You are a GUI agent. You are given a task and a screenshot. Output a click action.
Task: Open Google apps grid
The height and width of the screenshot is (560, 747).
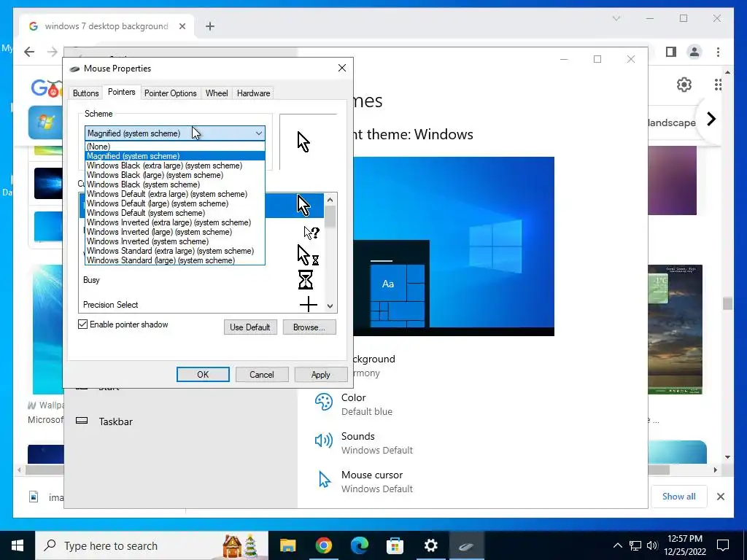coord(718,85)
